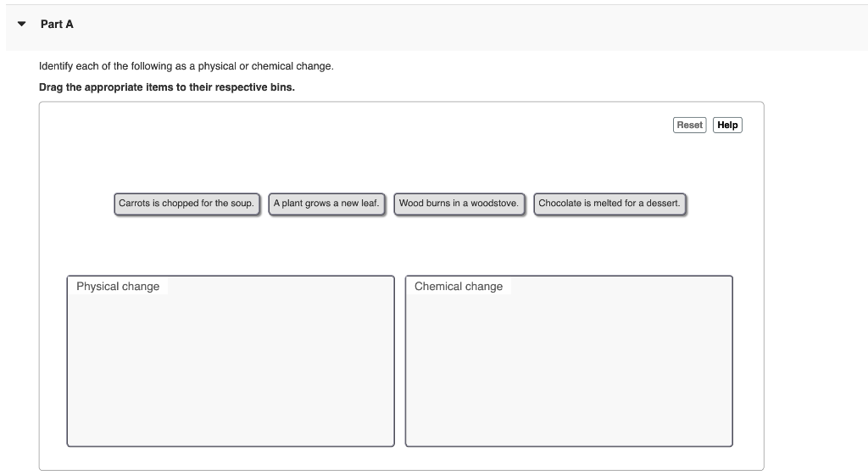Click 'Identify each of the following' instruction text

tap(186, 66)
